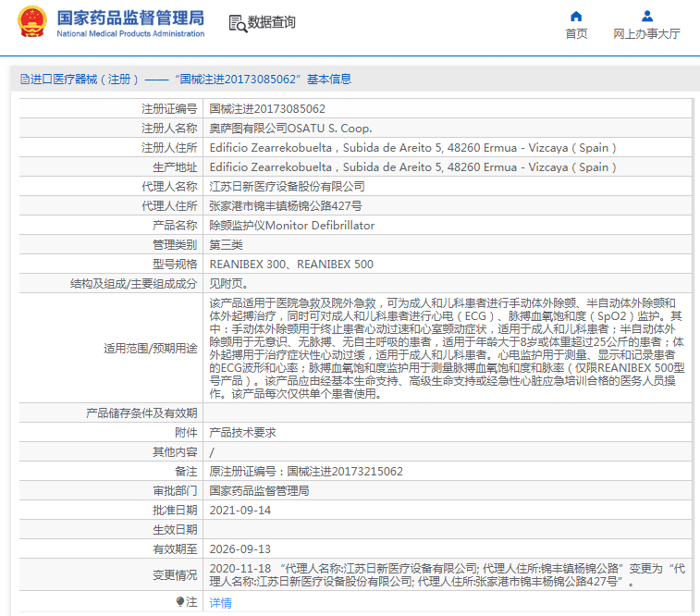Click the 国家药品监督管理局 site title
Image resolution: width=700 pixels, height=616 pixels.
pos(130,18)
